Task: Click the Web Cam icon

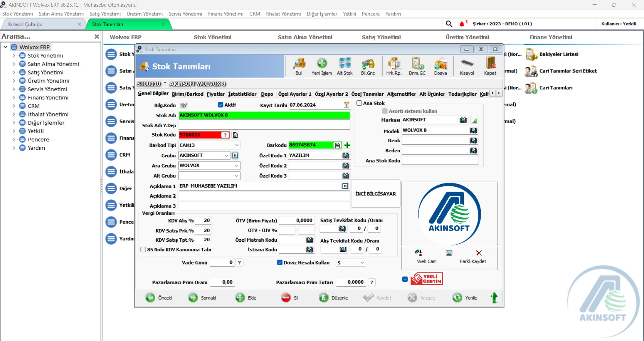Action: pos(418,253)
